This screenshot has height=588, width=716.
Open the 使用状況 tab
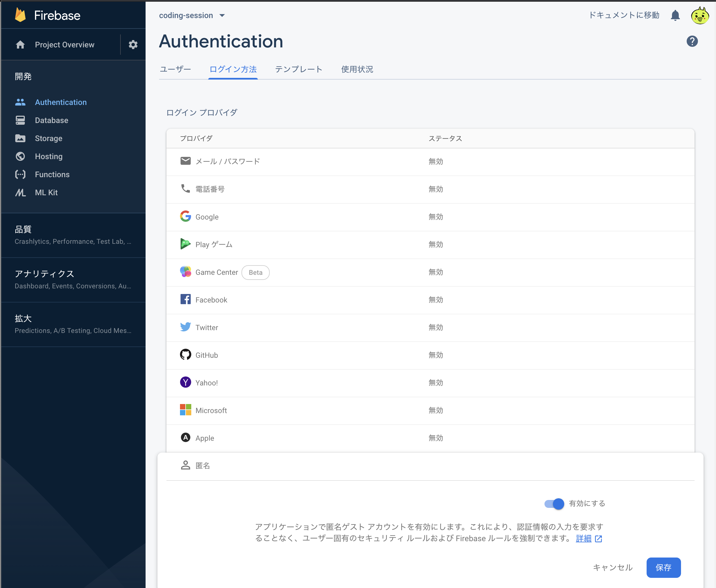click(x=357, y=69)
